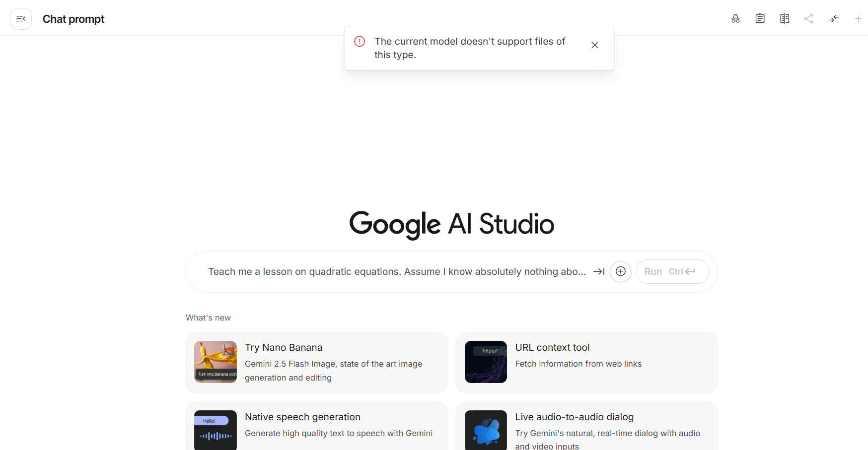Collapse the left navigation menu
This screenshot has width=868, height=450.
[x=21, y=19]
